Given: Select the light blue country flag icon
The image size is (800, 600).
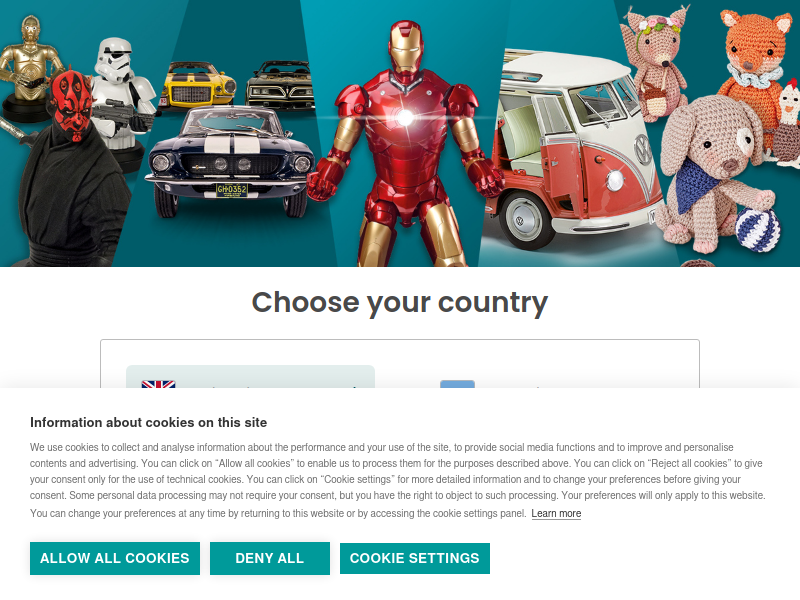Looking at the screenshot, I should pyautogui.click(x=457, y=384).
